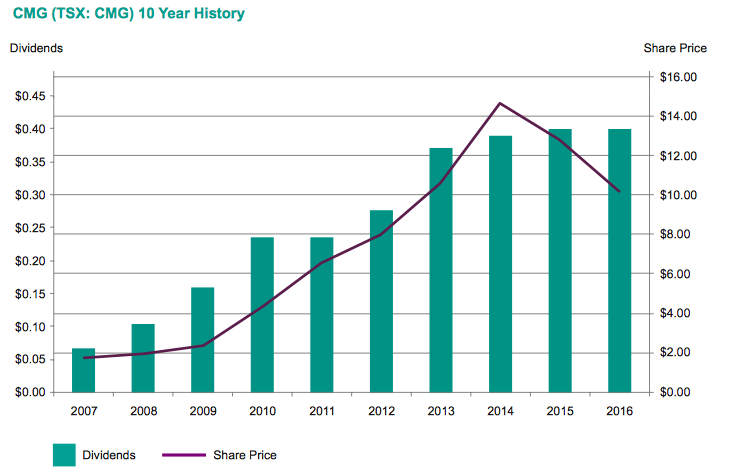Click the '$0.20' dividend axis value
This screenshot has height=475, width=731.
coord(30,261)
